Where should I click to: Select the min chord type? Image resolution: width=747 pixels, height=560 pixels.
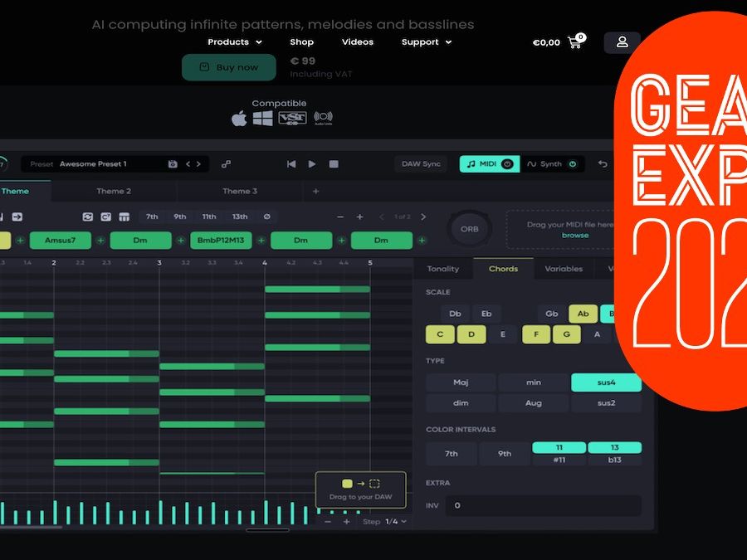534,382
